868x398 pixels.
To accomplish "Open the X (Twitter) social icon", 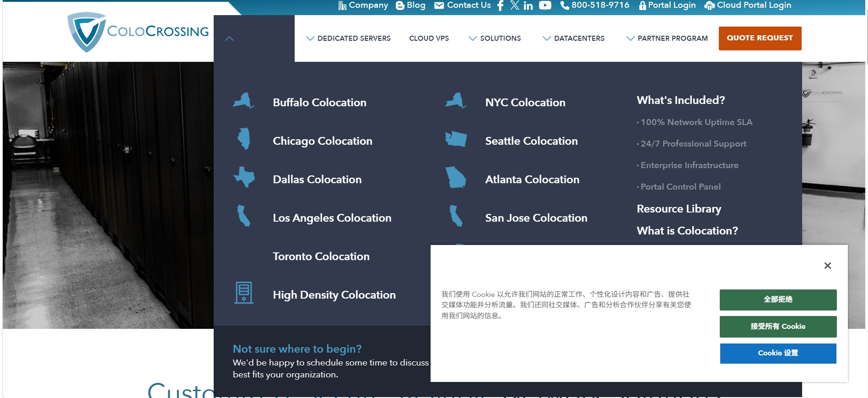I will point(515,5).
